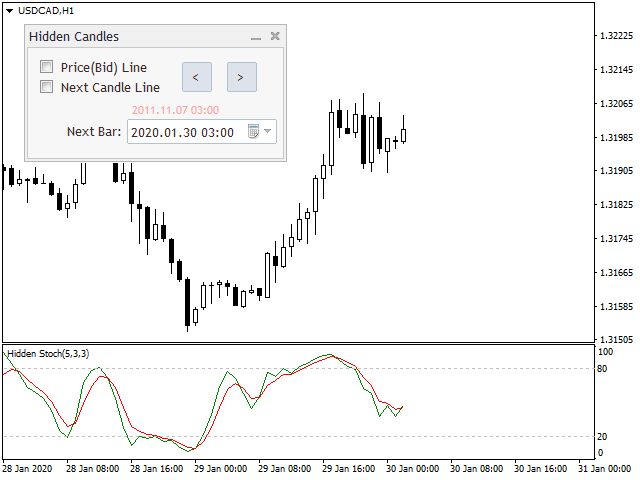Open the calendar picker in Next Bar field

point(253,131)
